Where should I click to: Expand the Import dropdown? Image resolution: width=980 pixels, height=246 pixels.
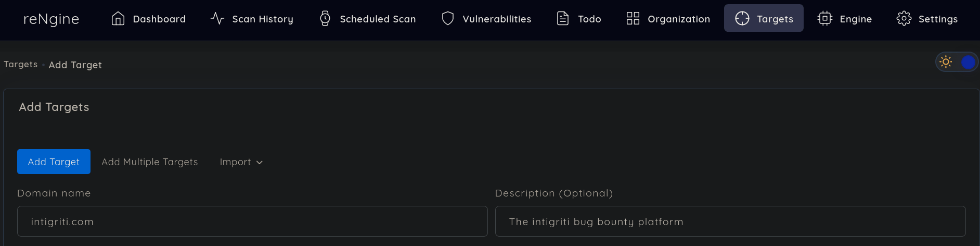(x=241, y=162)
